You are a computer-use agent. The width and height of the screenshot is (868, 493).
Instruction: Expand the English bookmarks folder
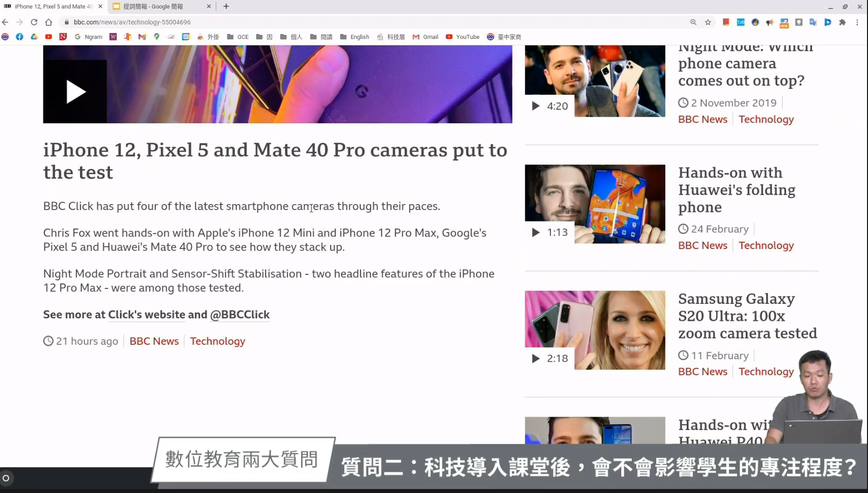(x=355, y=37)
